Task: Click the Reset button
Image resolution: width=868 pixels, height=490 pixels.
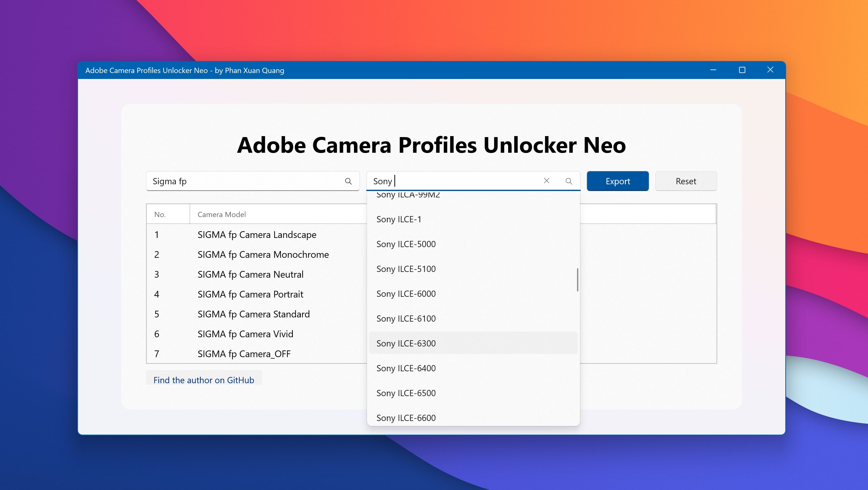Action: [686, 181]
